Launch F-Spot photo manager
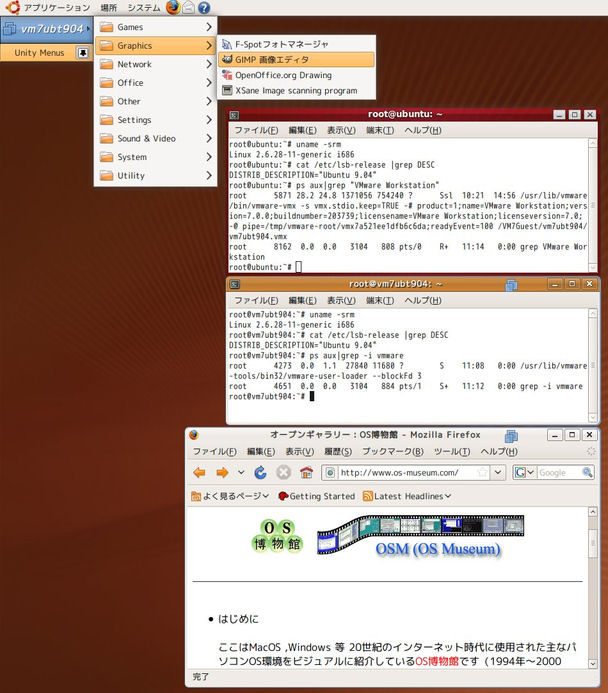Viewport: 608px width, 693px height. pyautogui.click(x=296, y=44)
